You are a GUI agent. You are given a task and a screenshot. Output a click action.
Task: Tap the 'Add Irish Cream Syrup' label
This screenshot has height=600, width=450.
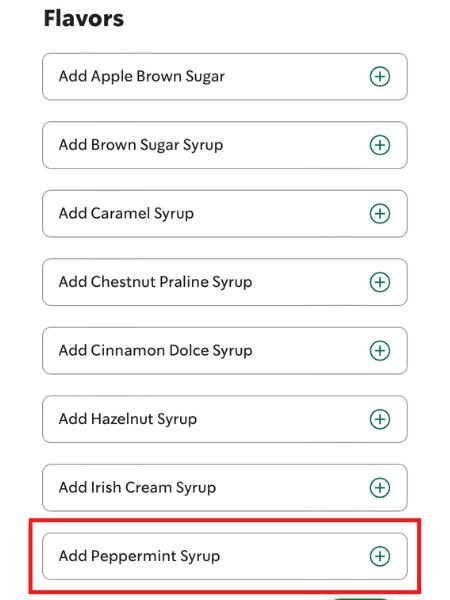(137, 488)
